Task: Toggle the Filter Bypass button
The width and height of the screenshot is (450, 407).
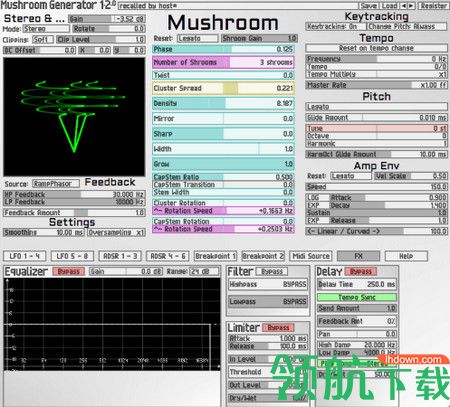Action: (x=272, y=271)
